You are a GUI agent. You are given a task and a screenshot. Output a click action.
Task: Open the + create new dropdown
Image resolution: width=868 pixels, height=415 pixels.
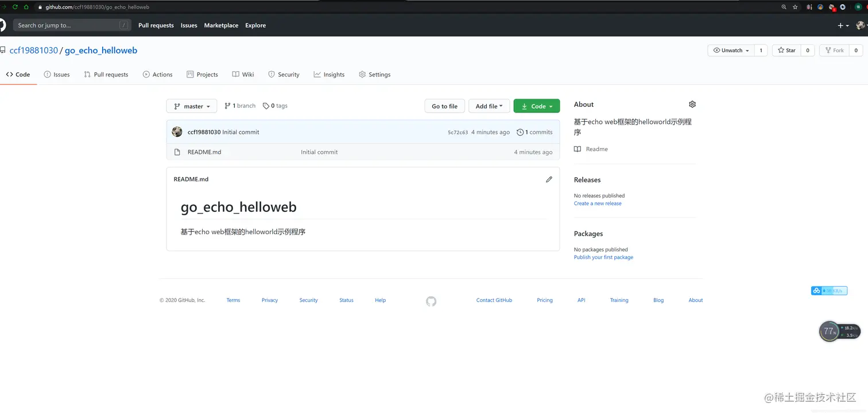tap(841, 25)
